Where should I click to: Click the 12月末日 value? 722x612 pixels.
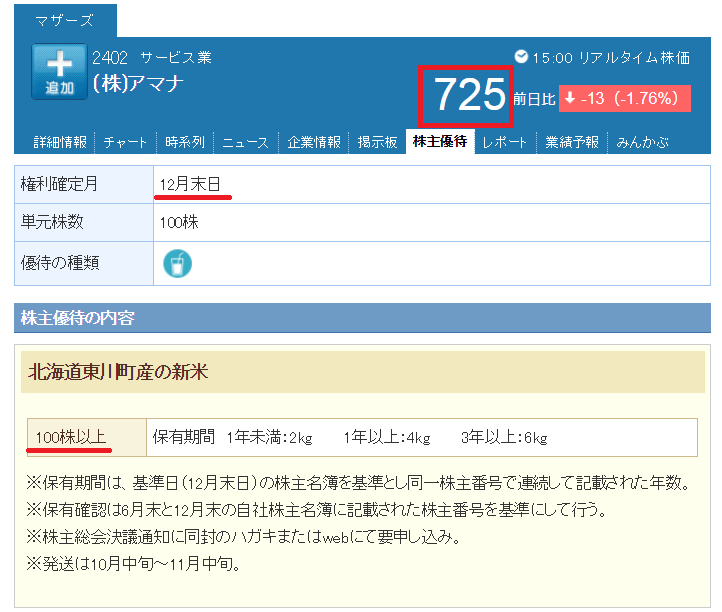(x=190, y=184)
